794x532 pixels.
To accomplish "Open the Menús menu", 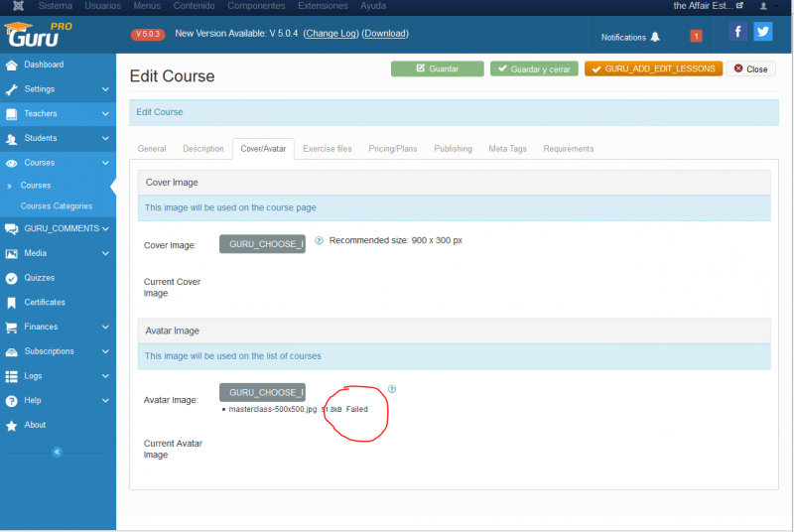I will 147,6.
